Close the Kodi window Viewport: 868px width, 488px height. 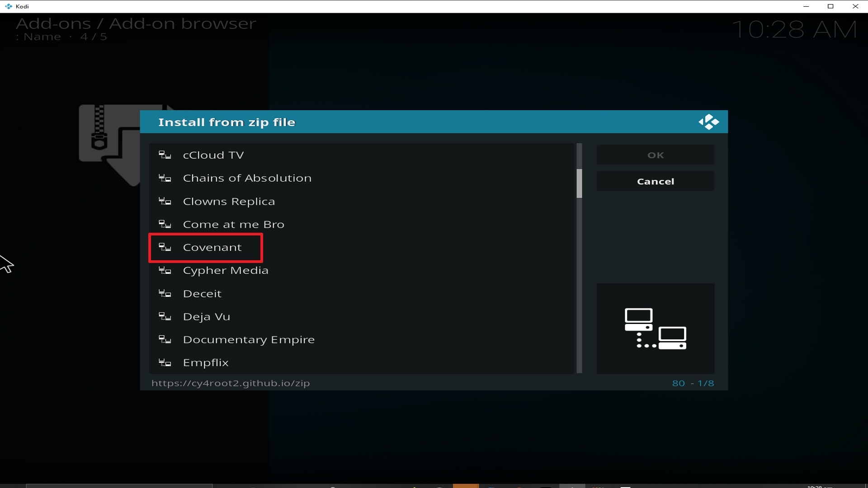(x=855, y=6)
